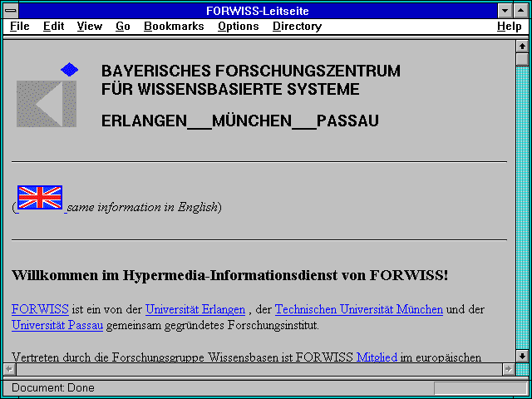Open the View menu
The height and width of the screenshot is (399, 532).
click(x=90, y=26)
